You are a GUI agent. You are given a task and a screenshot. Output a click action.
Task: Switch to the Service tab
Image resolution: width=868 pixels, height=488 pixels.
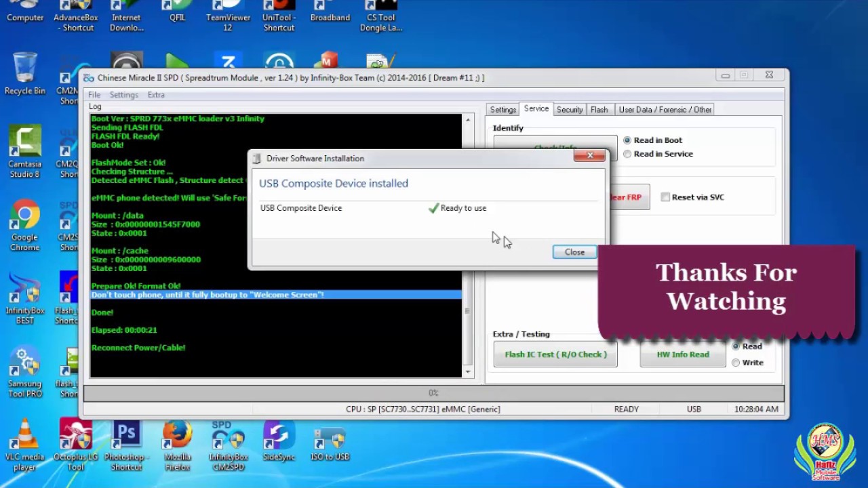tap(536, 108)
